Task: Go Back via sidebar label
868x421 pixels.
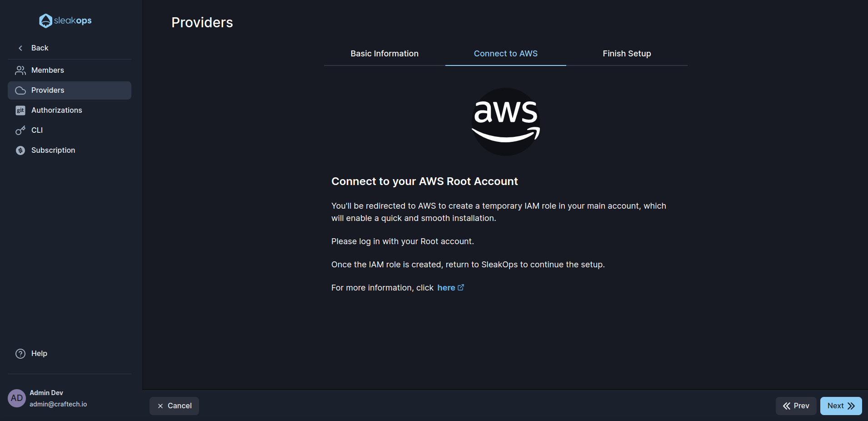Action: (40, 48)
